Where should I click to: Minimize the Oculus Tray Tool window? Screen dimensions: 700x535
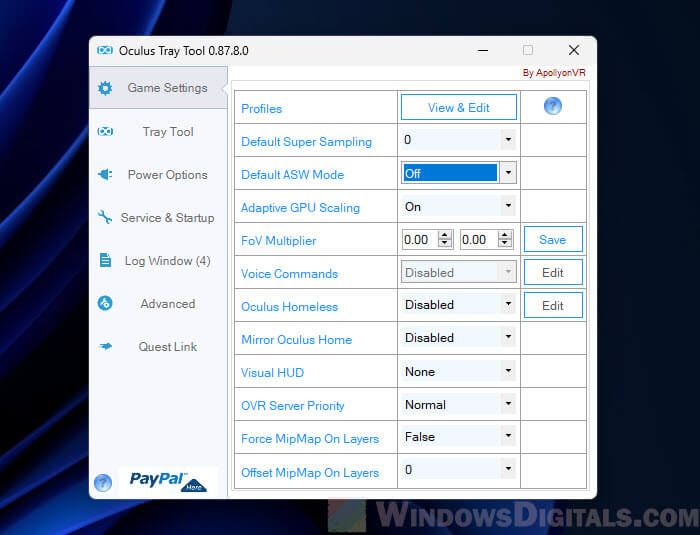tap(483, 50)
